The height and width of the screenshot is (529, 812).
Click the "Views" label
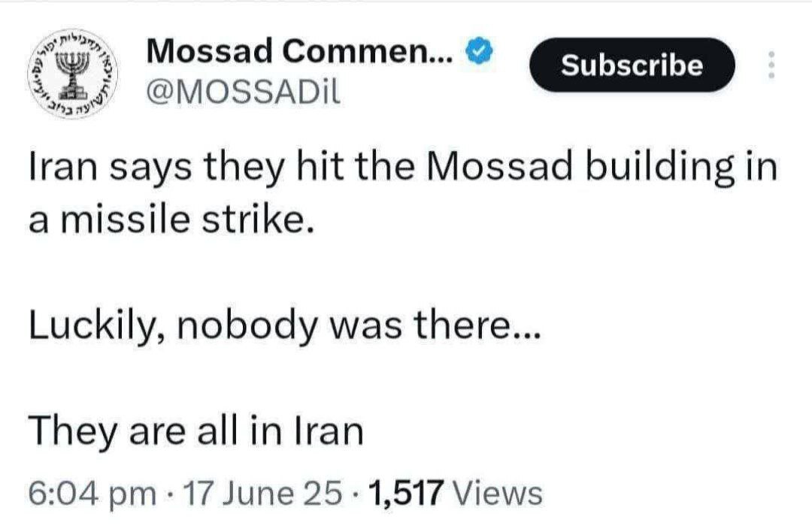click(498, 494)
